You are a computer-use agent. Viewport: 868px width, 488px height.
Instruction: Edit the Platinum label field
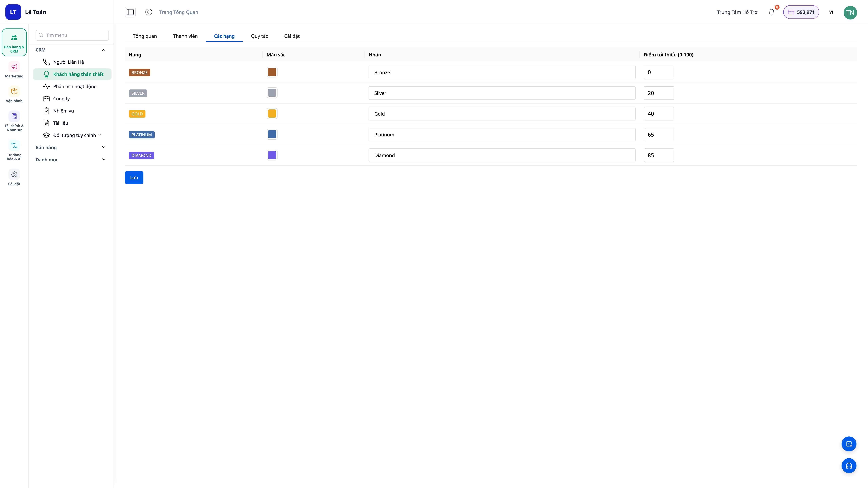click(502, 134)
